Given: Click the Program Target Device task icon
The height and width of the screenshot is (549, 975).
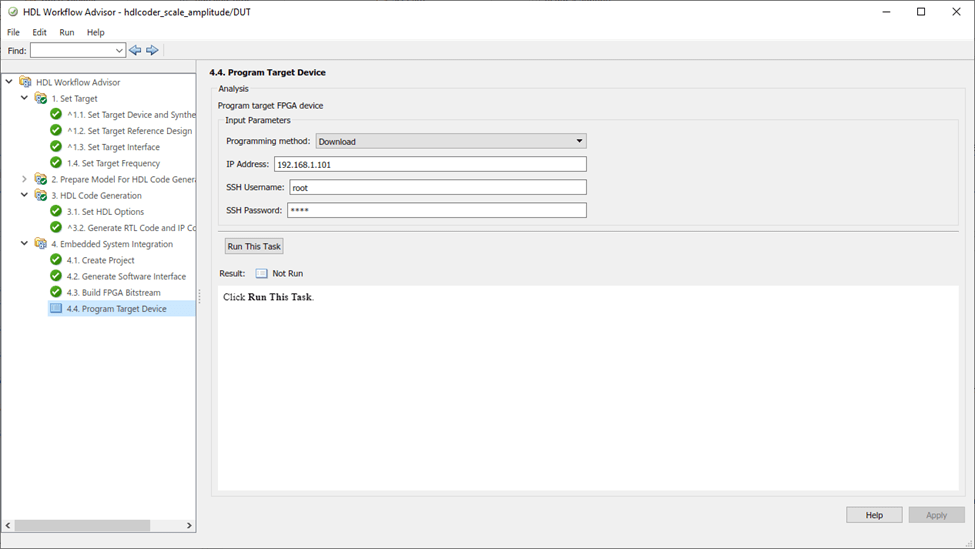Looking at the screenshot, I should (57, 309).
